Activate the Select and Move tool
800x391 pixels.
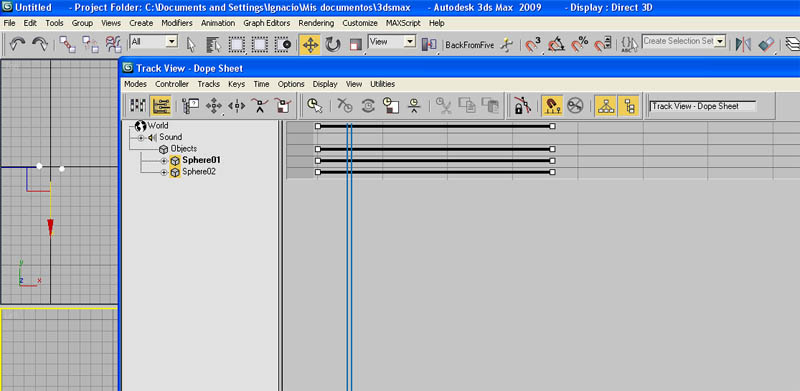(x=310, y=45)
